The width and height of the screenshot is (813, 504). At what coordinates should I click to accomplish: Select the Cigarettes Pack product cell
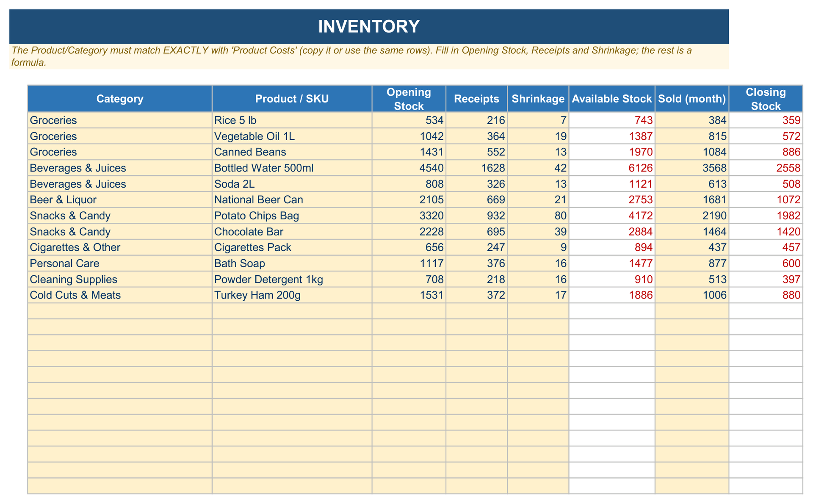click(x=292, y=247)
